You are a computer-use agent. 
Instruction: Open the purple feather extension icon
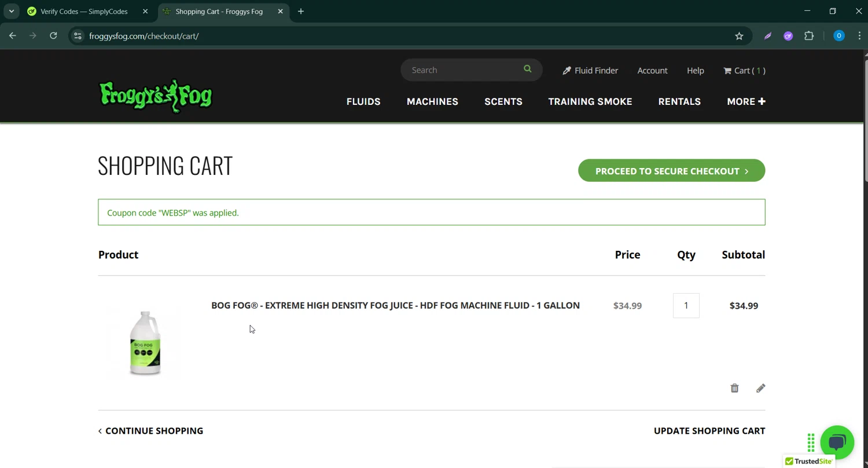[x=768, y=36]
